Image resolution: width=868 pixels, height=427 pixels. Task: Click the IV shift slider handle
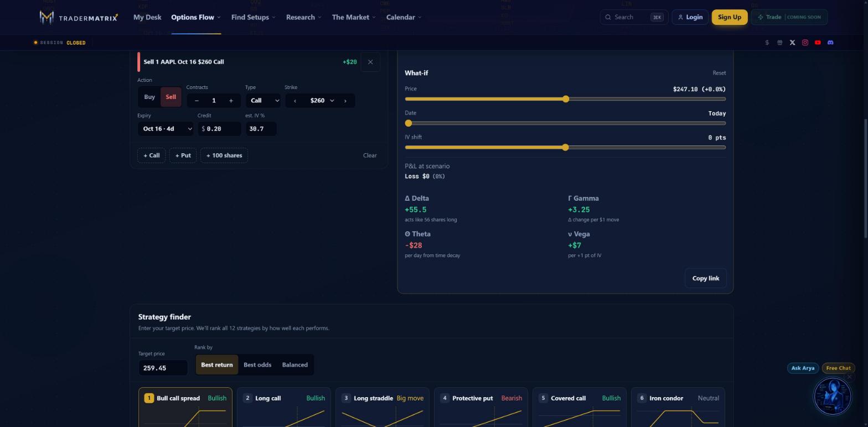point(565,148)
